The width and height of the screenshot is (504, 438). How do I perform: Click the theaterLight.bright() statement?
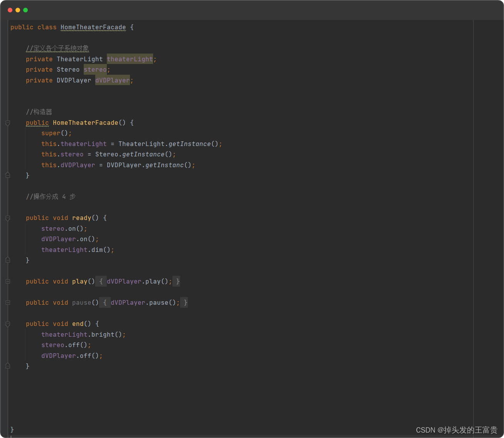[x=84, y=334]
